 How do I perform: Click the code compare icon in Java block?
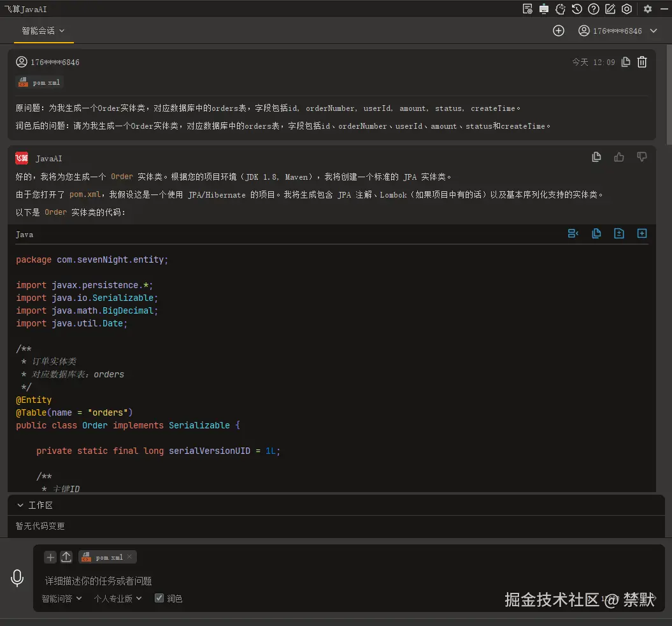573,234
